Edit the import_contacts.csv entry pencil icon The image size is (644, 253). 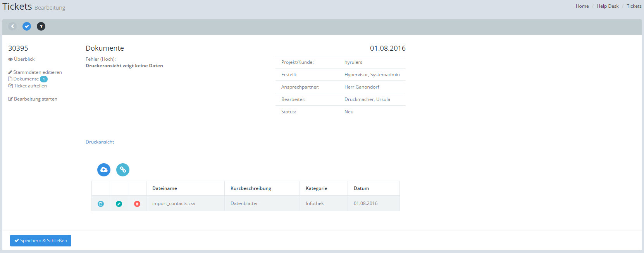(119, 204)
